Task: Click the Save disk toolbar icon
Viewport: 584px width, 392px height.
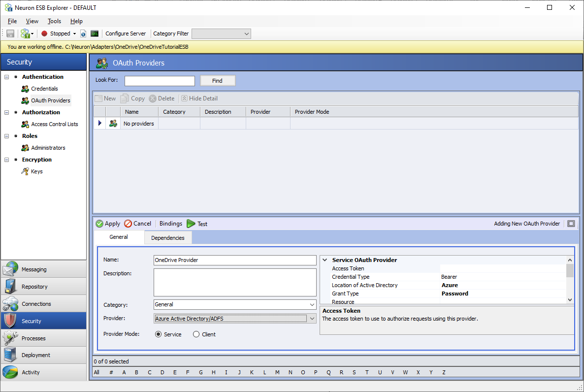Action: point(10,33)
